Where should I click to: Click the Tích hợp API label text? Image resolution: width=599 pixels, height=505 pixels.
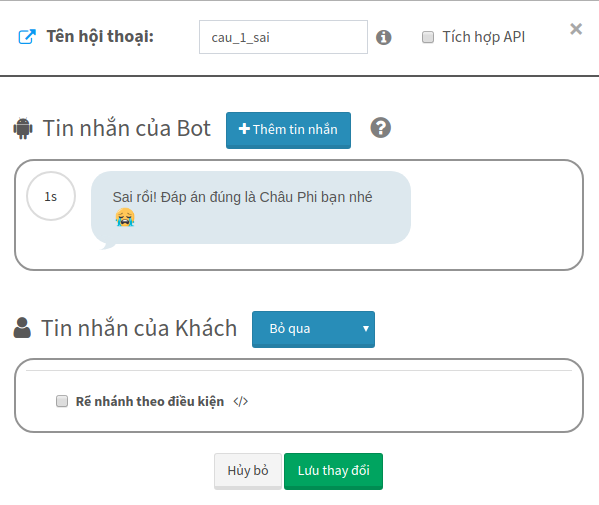pos(484,37)
